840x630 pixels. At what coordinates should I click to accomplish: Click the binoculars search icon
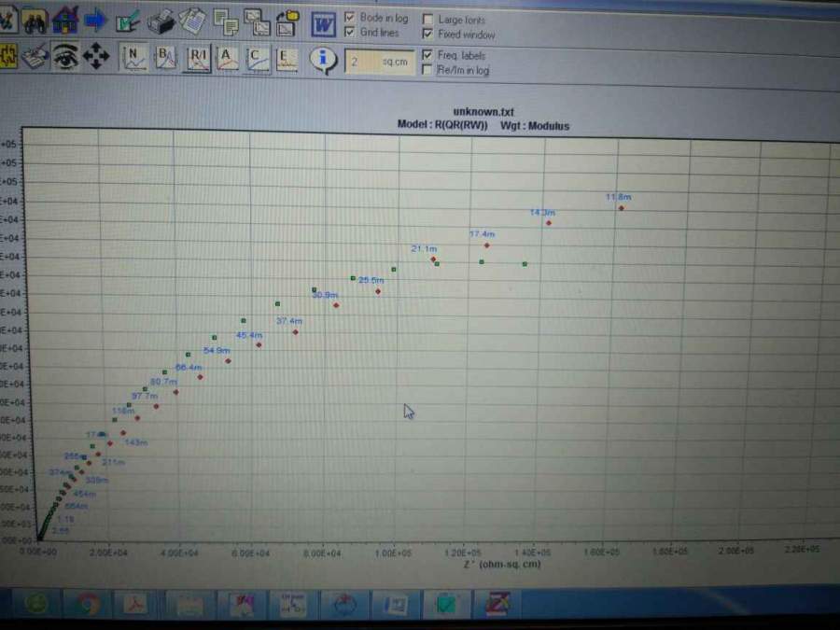(35, 21)
